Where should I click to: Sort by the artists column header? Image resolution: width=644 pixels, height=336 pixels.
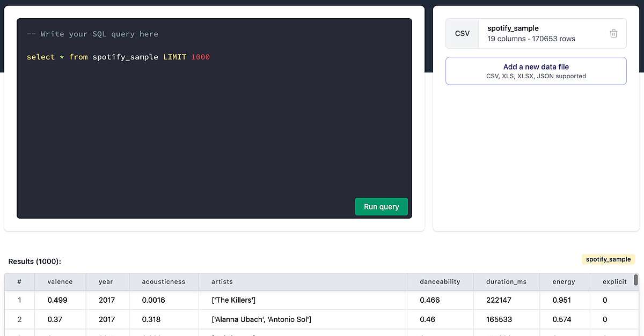point(302,281)
